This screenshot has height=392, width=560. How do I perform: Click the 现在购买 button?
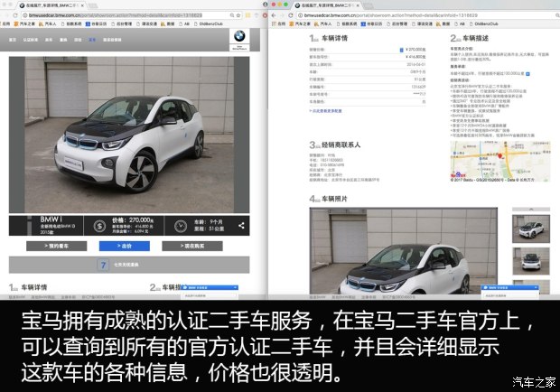[192, 246]
